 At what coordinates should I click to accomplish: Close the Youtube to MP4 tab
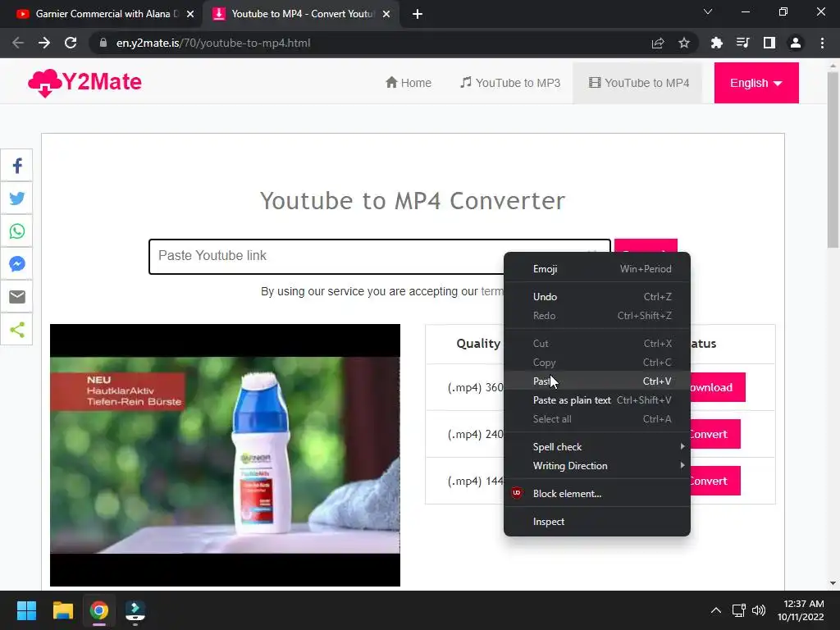click(386, 14)
